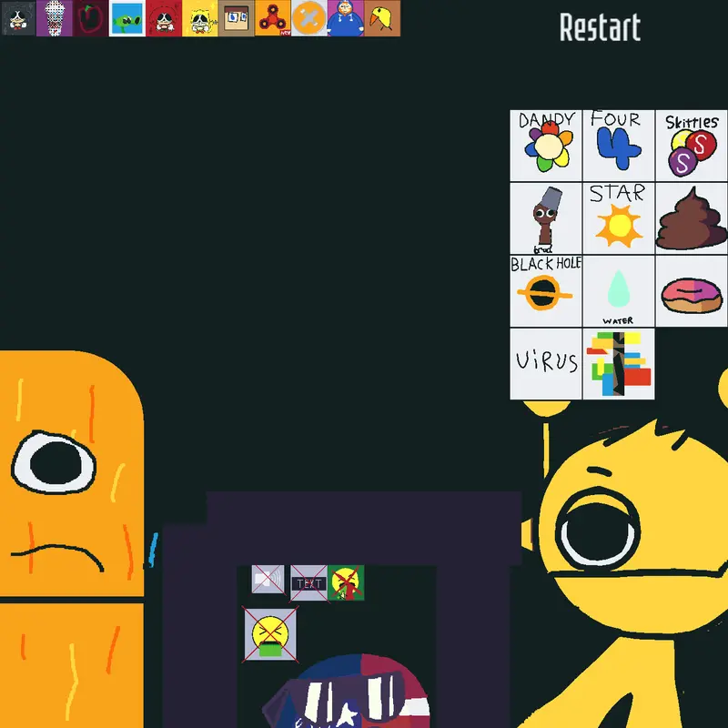Choose the crying character icon on red

coord(164,18)
